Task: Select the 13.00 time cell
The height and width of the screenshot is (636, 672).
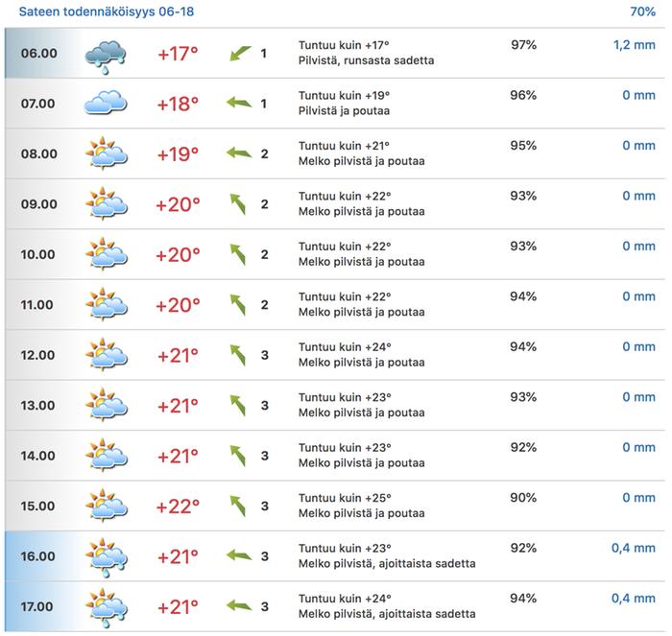Action: click(x=38, y=406)
